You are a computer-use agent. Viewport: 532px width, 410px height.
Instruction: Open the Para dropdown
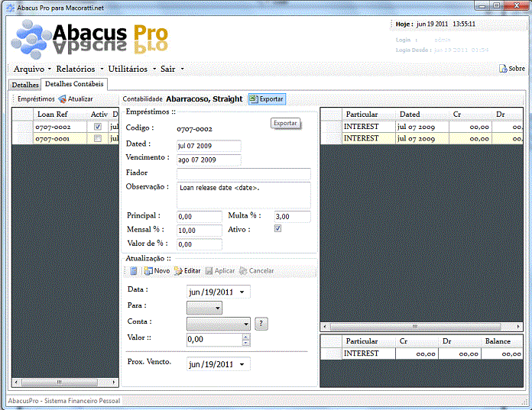218,308
